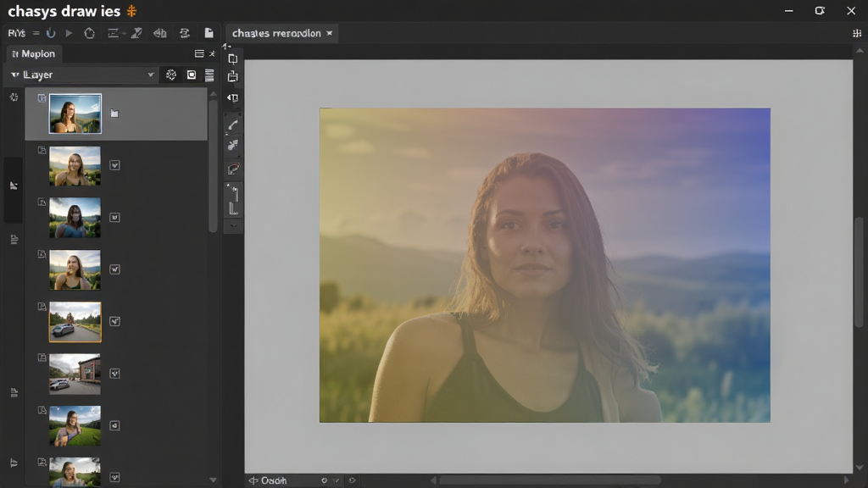Viewport: 868px width, 488px height.
Task: Toggle checkbox on seventh layer row
Action: tap(114, 425)
